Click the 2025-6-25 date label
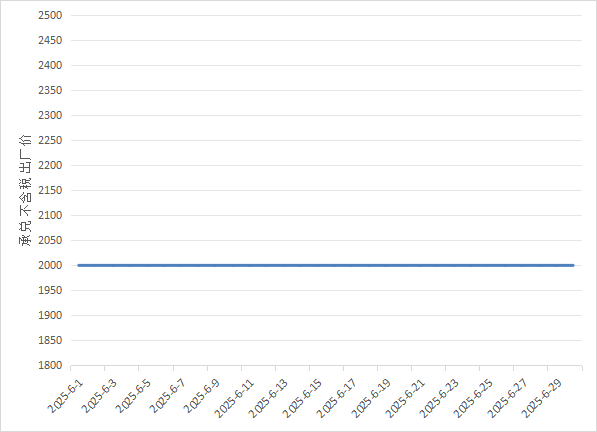The width and height of the screenshot is (597, 432). [x=472, y=398]
